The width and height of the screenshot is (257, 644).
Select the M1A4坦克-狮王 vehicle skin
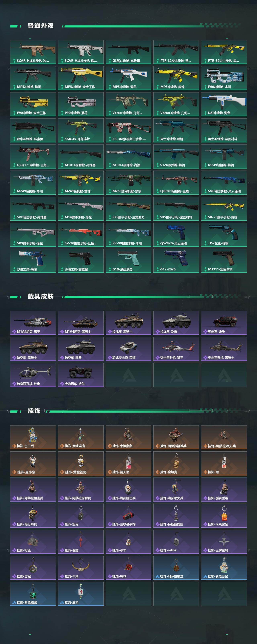pyautogui.click(x=33, y=323)
